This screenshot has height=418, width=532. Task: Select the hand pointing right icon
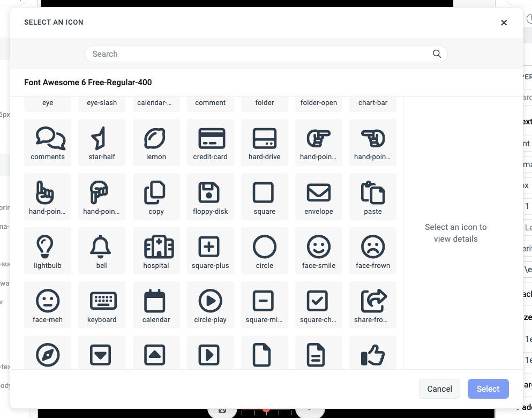pos(319,143)
